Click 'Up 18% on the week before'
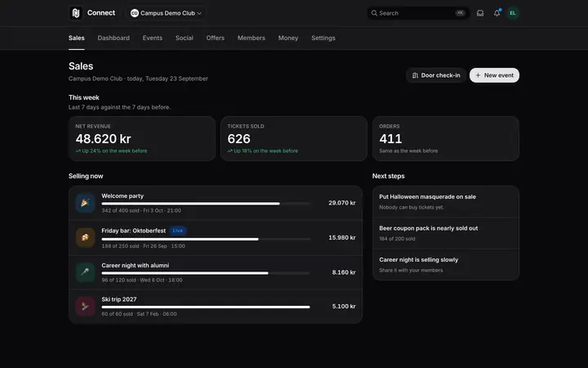The width and height of the screenshot is (588, 368). [x=266, y=151]
